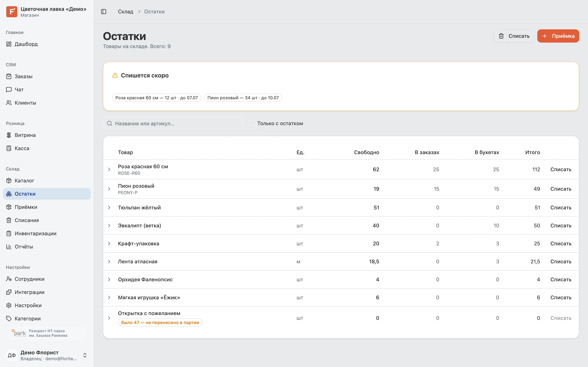Click the Склад breadcrumb link
This screenshot has height=367, width=588.
click(x=126, y=12)
